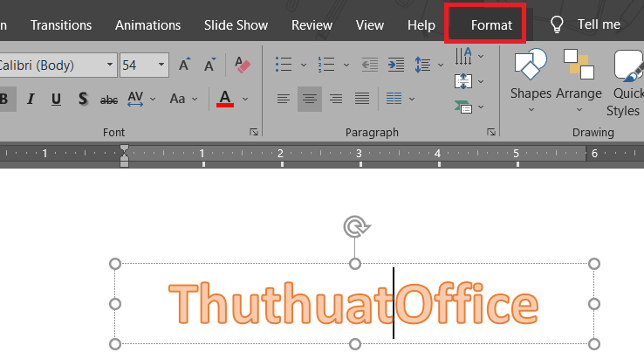
Task: Click the Convert to SmartArt icon
Action: pyautogui.click(x=463, y=107)
